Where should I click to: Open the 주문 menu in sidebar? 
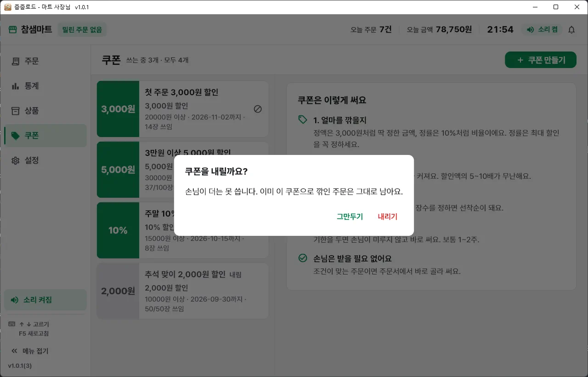pos(45,61)
